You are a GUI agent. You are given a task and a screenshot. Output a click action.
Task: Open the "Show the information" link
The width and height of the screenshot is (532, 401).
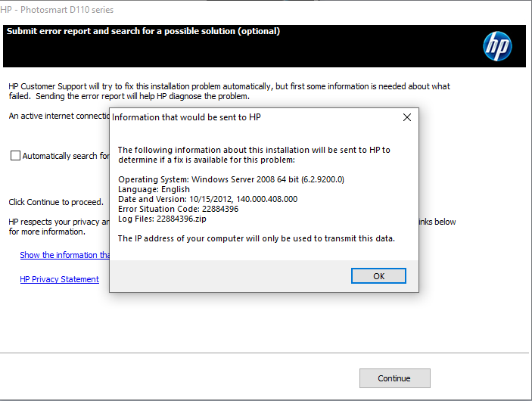64,255
